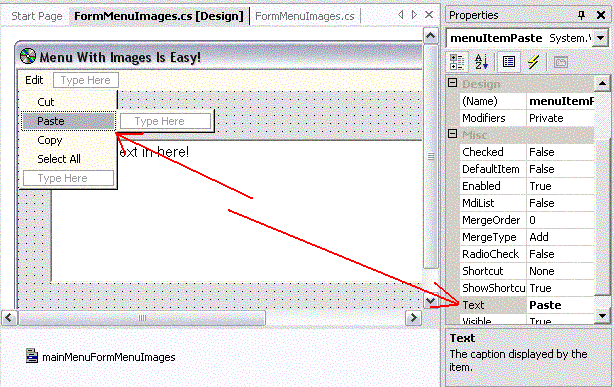Click the Modifiers value Private
This screenshot has width=614, height=387.
click(x=561, y=118)
